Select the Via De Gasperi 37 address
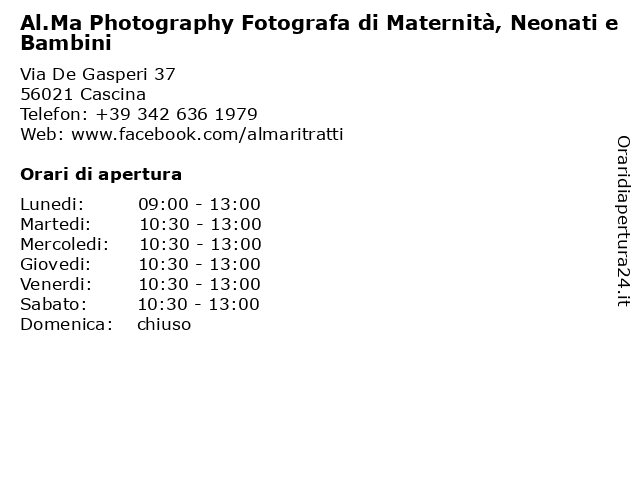 click(x=98, y=74)
